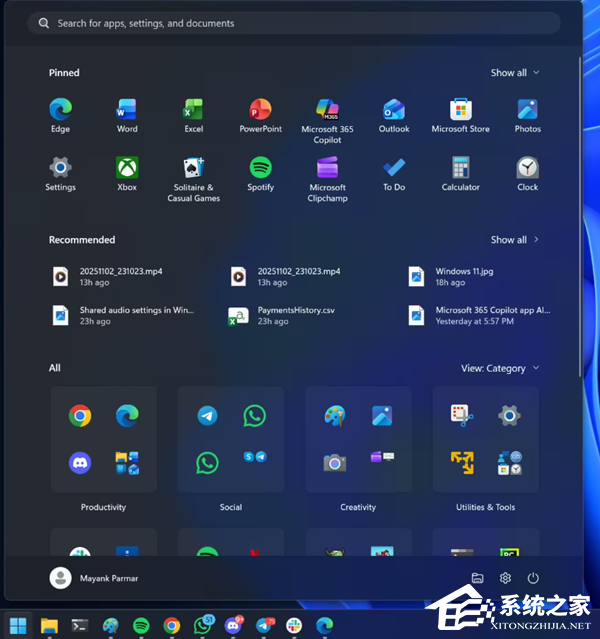Launch Spotify from Pinned apps
The image size is (600, 639).
click(x=260, y=174)
